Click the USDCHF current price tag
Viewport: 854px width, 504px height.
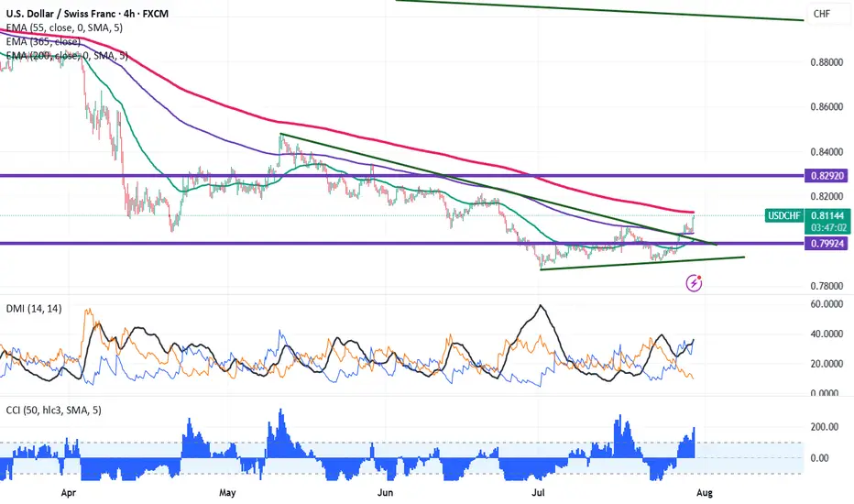(x=784, y=215)
